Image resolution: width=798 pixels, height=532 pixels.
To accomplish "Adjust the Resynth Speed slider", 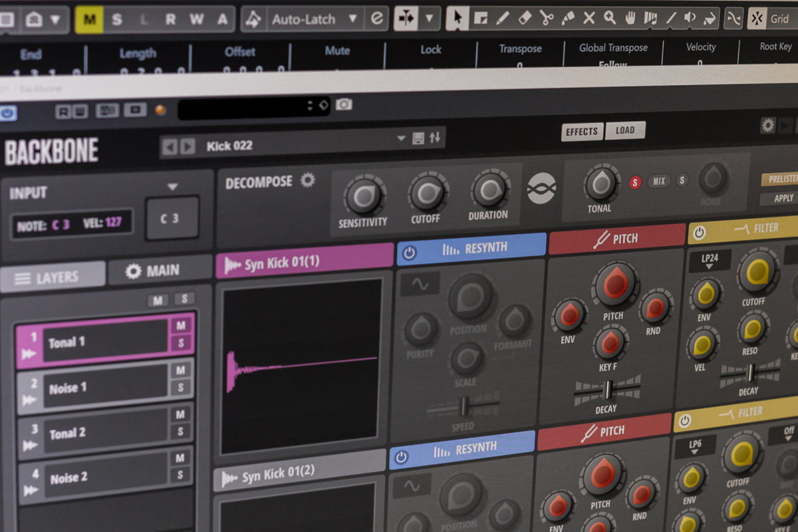I will 464,405.
